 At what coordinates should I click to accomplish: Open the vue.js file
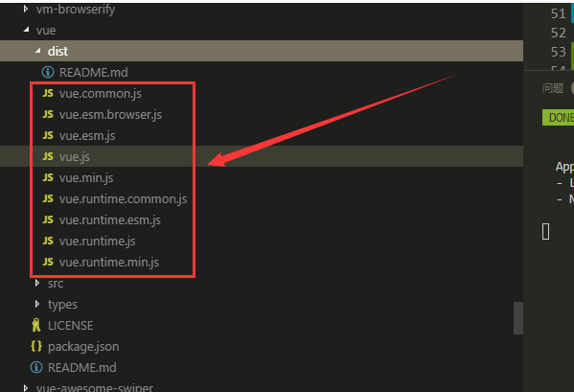(262, 156)
